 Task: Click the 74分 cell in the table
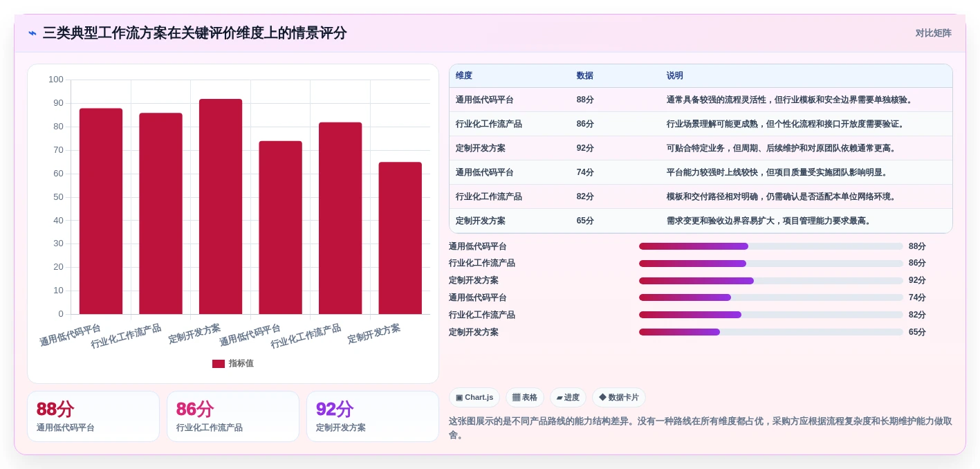585,172
